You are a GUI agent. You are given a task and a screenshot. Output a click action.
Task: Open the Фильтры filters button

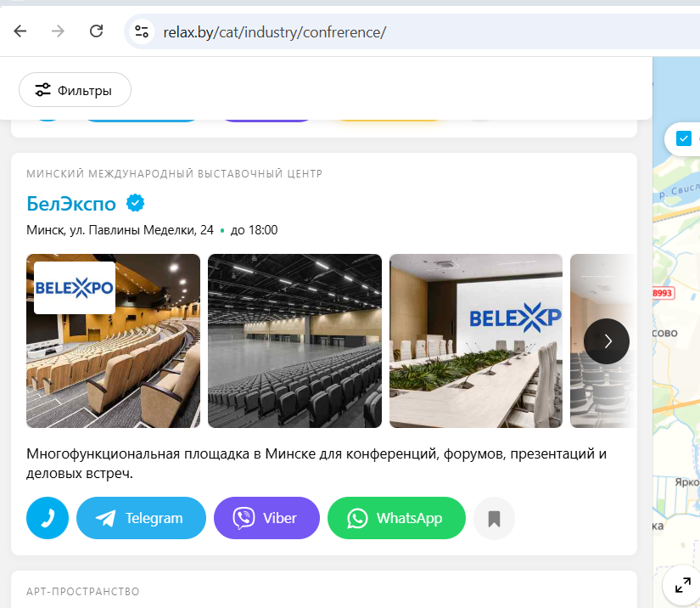[75, 90]
